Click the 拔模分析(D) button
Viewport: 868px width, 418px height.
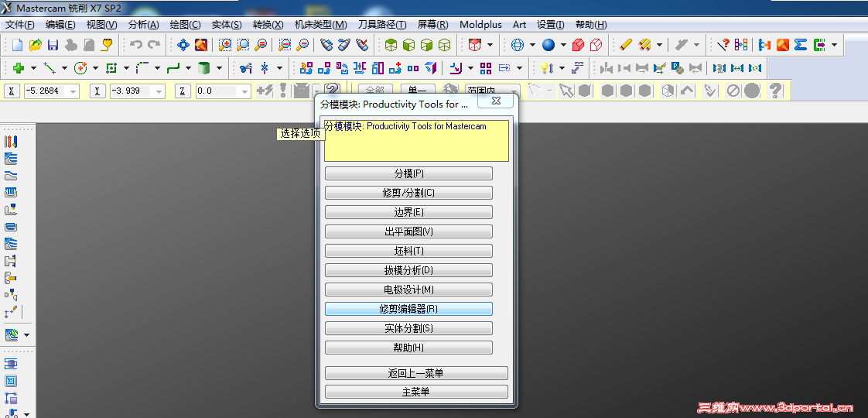click(x=408, y=270)
